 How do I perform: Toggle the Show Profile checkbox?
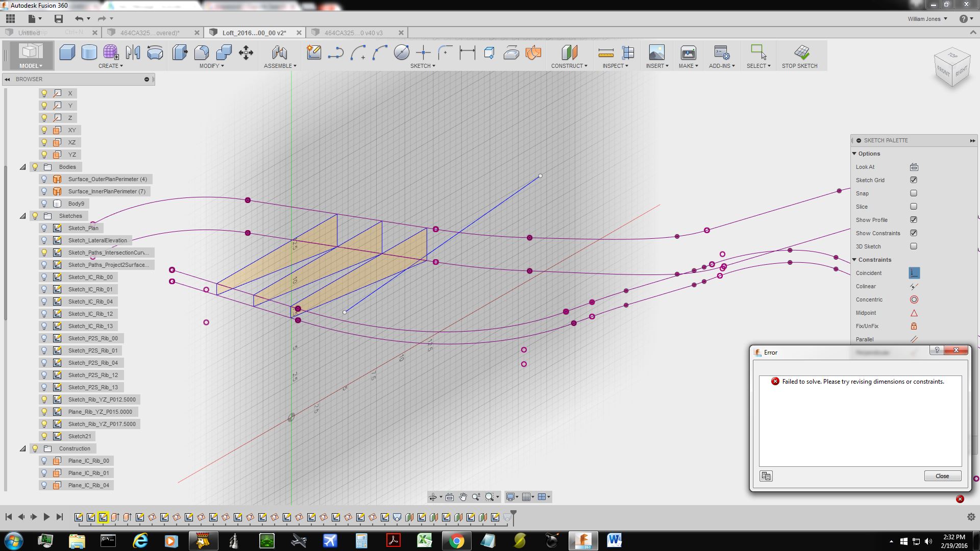pos(914,220)
